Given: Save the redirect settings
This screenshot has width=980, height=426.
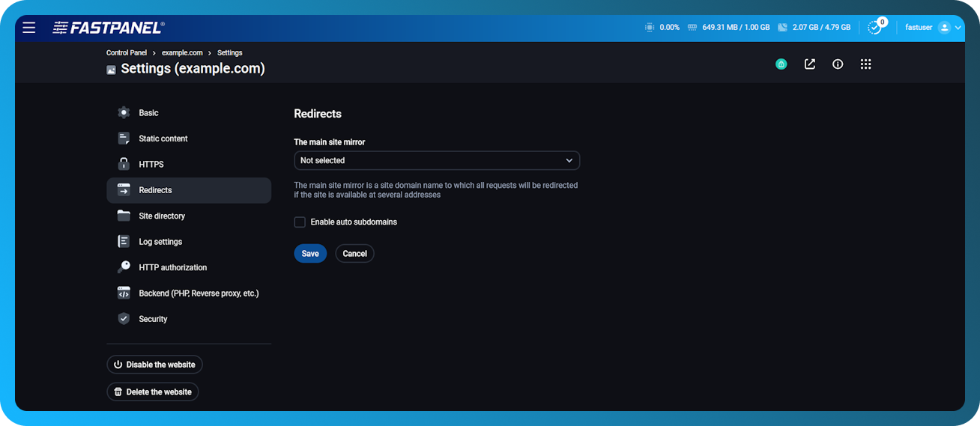Looking at the screenshot, I should click(x=310, y=254).
